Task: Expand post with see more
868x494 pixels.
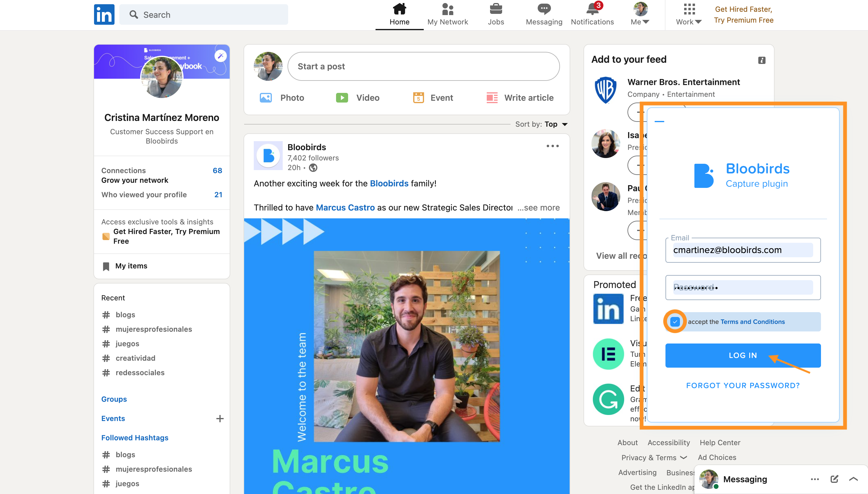Action: (x=538, y=207)
